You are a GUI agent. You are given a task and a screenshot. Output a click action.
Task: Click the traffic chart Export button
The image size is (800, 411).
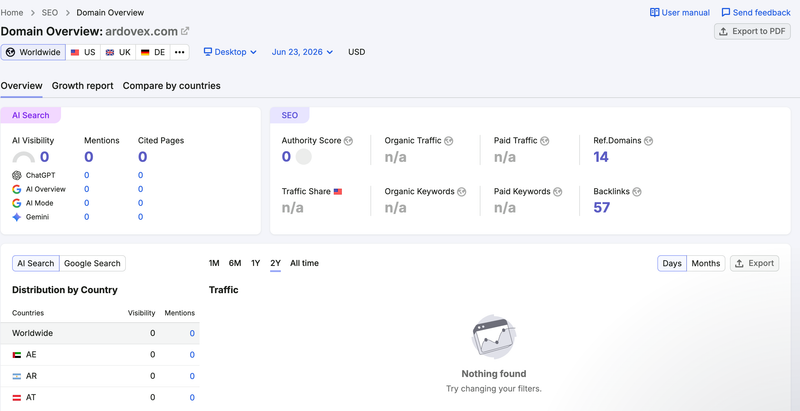point(755,264)
